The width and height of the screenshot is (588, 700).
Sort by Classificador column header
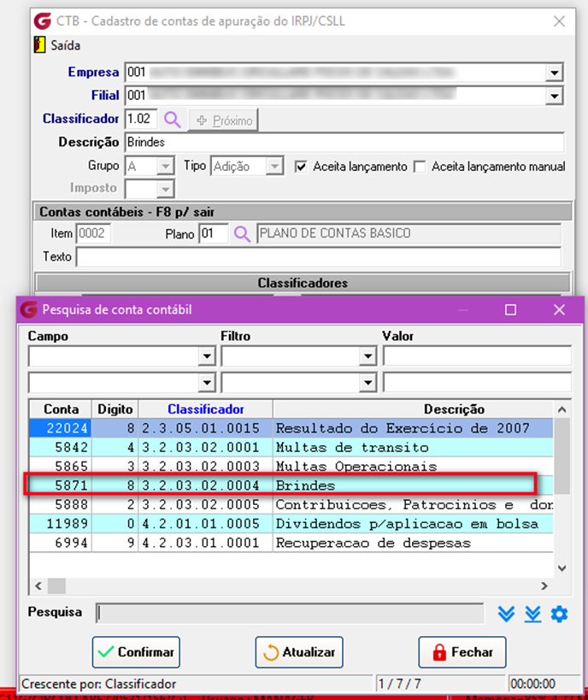coord(205,409)
